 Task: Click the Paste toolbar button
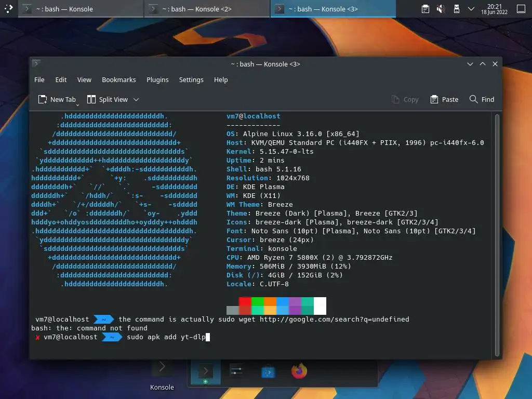pos(444,99)
